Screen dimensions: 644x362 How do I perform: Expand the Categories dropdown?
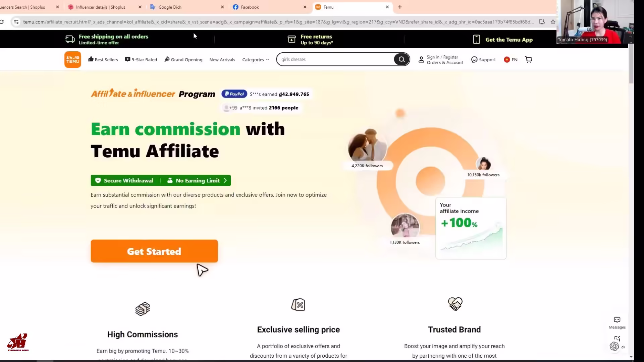[256, 60]
